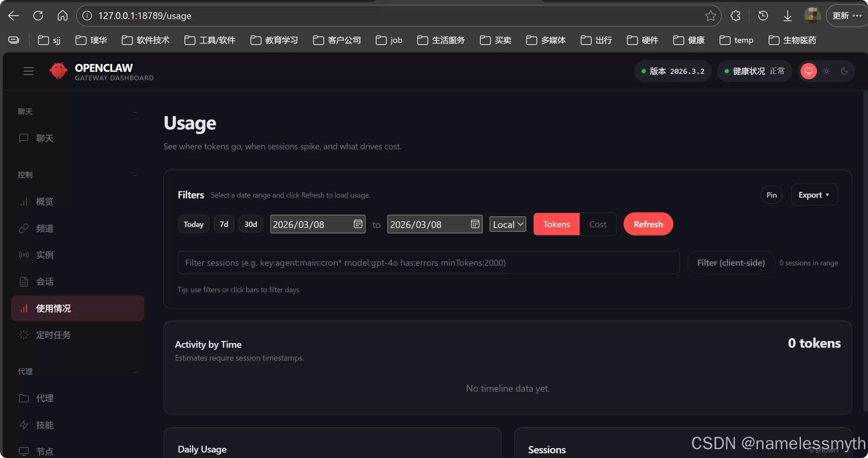Select the system theme monitor icon
868x458 pixels.
coord(808,71)
